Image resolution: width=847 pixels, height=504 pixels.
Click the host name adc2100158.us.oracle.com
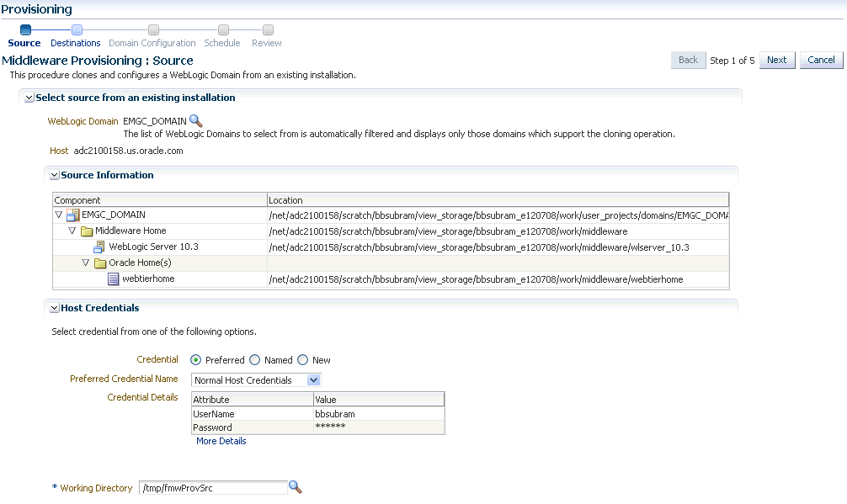[x=129, y=151]
